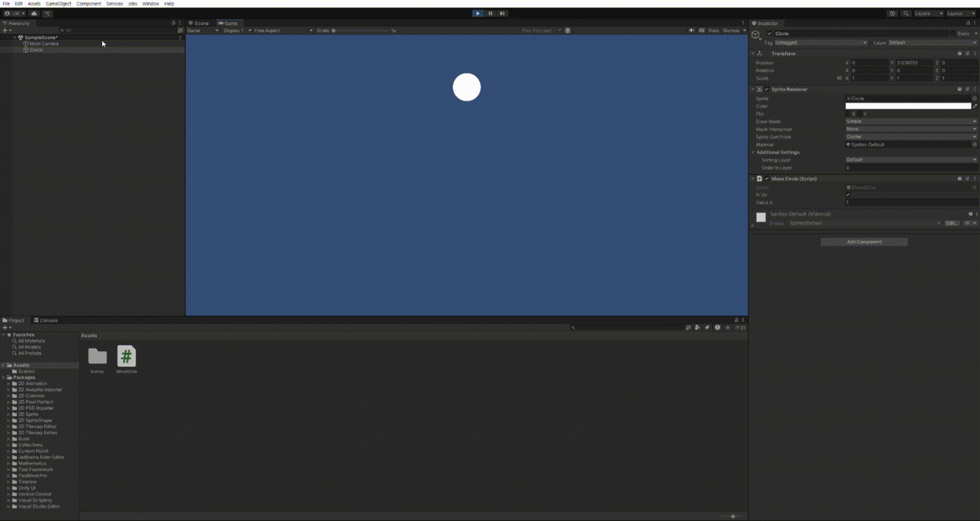Toggle Sprite Renderer enabled checkbox
980x521 pixels.
[x=767, y=89]
